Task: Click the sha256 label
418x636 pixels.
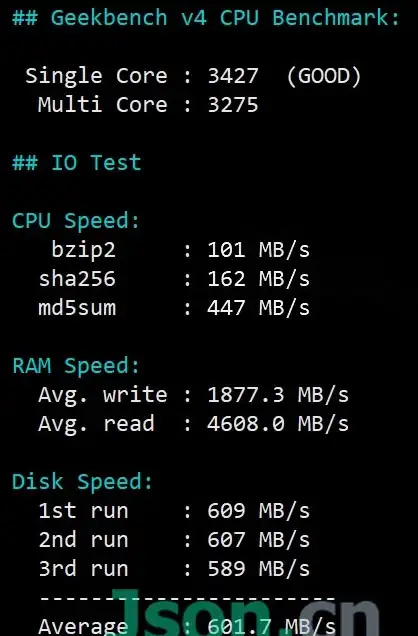Action: [x=77, y=279]
